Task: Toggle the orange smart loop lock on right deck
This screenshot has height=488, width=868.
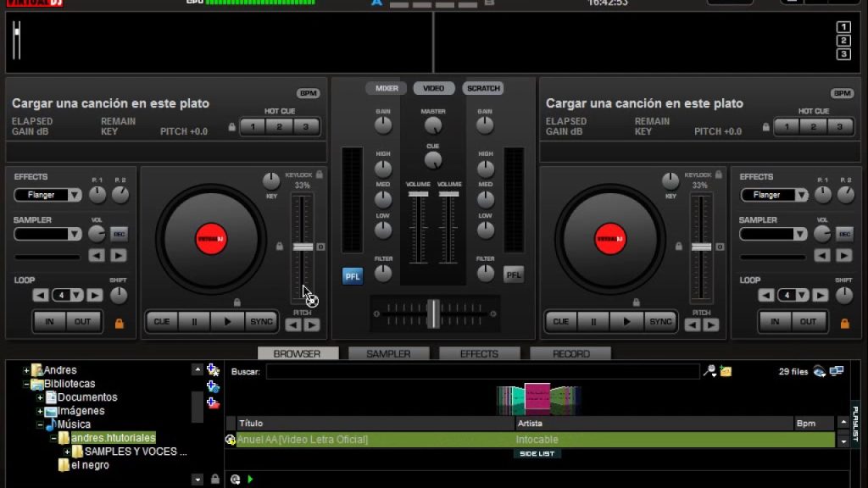Action: [845, 323]
